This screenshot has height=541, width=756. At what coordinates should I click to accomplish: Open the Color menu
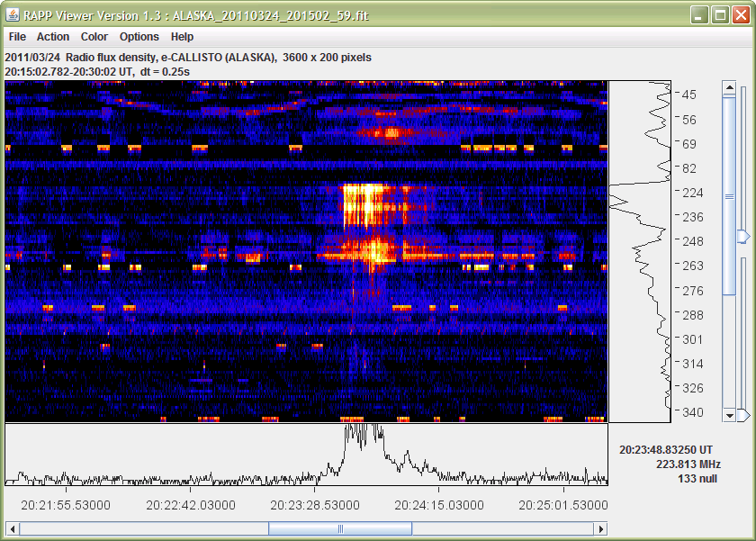[x=94, y=37]
